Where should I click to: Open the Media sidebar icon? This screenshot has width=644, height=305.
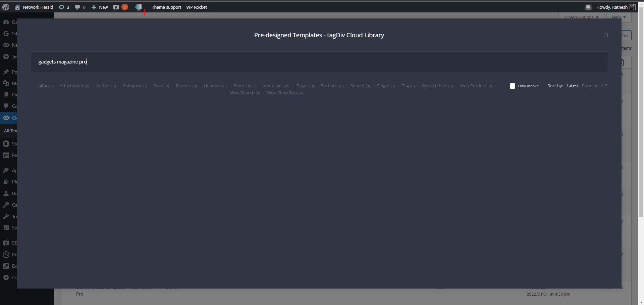tap(6, 83)
